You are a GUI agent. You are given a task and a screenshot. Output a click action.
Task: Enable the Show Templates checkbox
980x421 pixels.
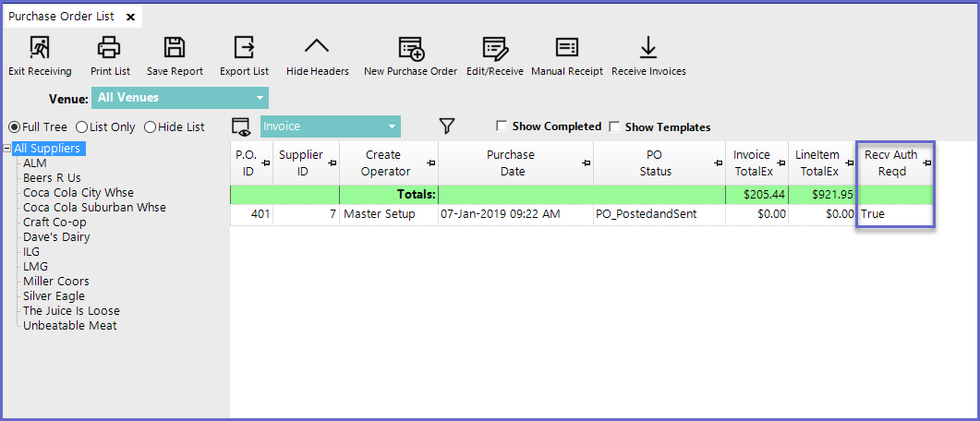pos(614,126)
